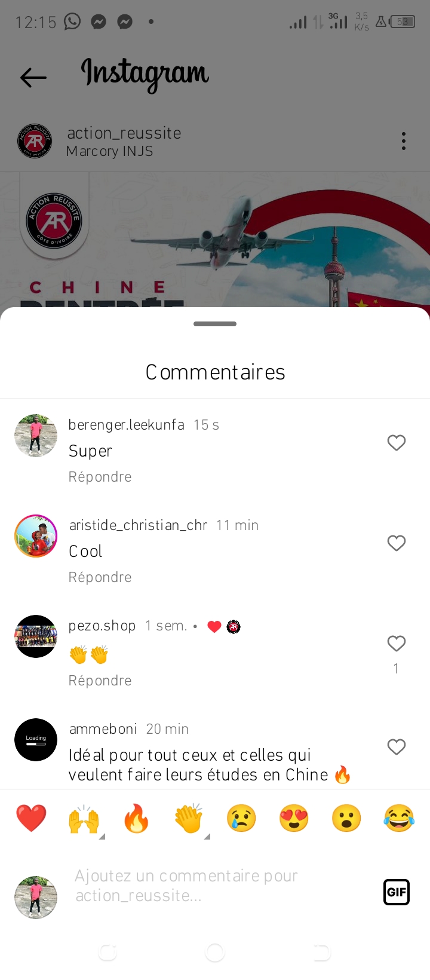This screenshot has height=980, width=430.
Task: Insert the red heart emoji reaction
Action: point(31,818)
